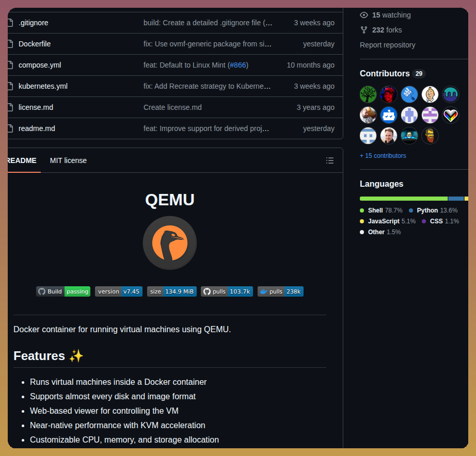
Task: Open smiling man photo contributor avatar
Action: [x=389, y=136]
